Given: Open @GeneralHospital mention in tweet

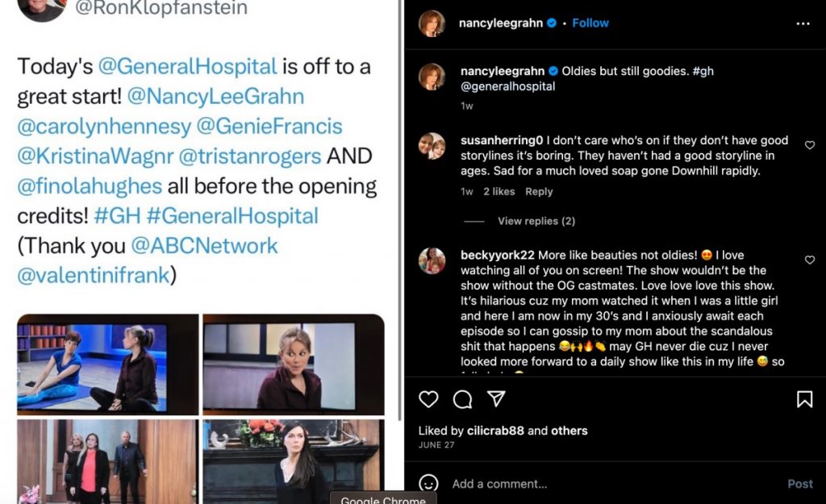Looking at the screenshot, I should pyautogui.click(x=187, y=66).
